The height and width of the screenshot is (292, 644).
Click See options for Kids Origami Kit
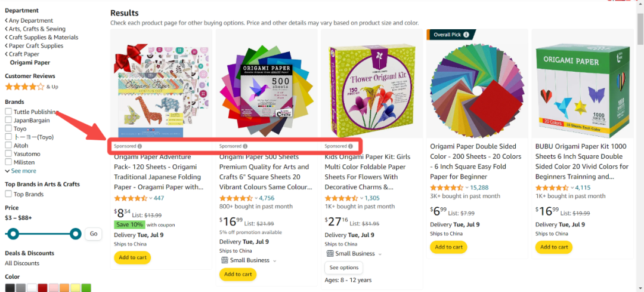click(344, 268)
